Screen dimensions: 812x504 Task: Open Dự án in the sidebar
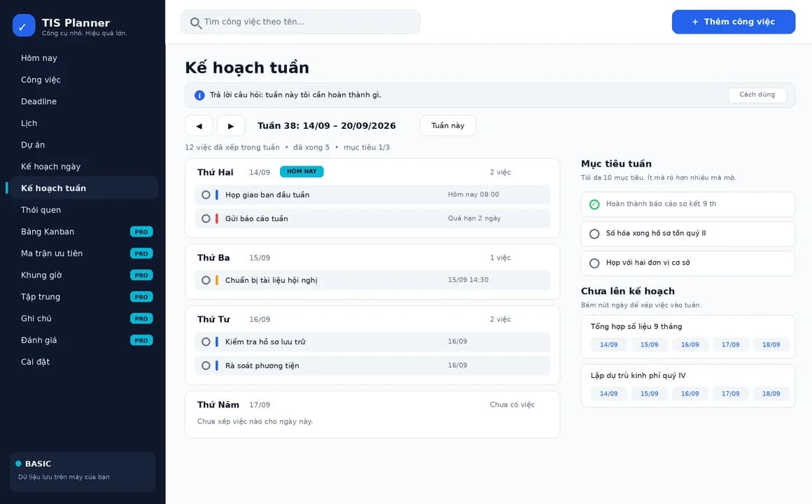coord(84,145)
